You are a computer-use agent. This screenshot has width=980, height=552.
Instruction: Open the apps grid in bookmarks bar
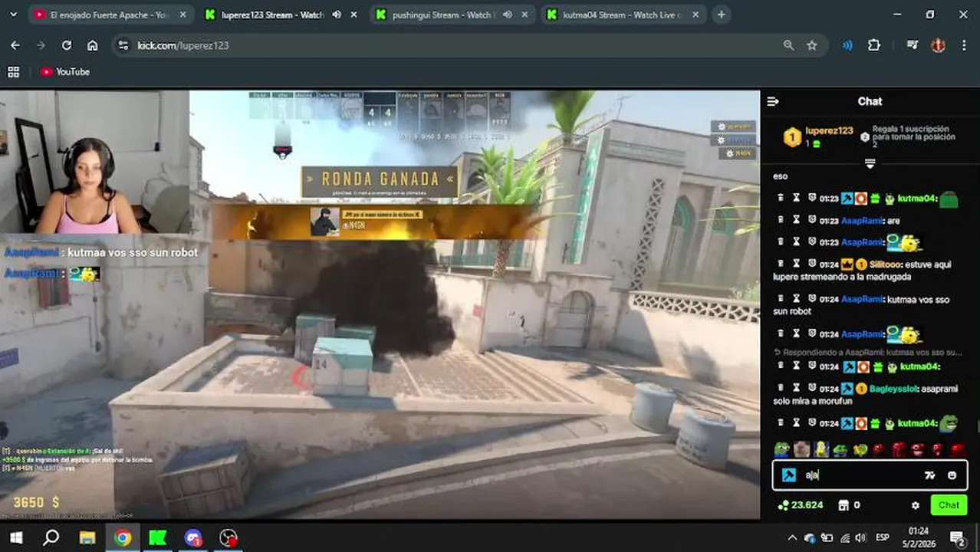(x=13, y=71)
